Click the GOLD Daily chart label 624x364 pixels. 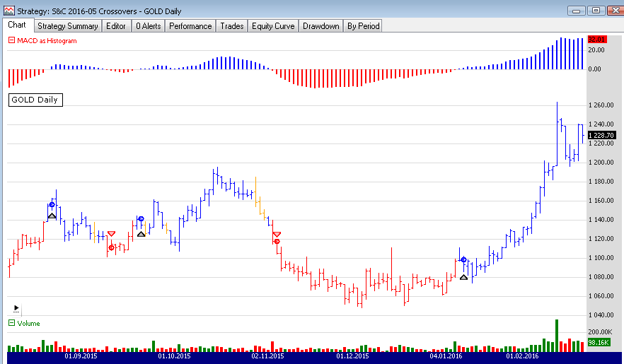[35, 100]
